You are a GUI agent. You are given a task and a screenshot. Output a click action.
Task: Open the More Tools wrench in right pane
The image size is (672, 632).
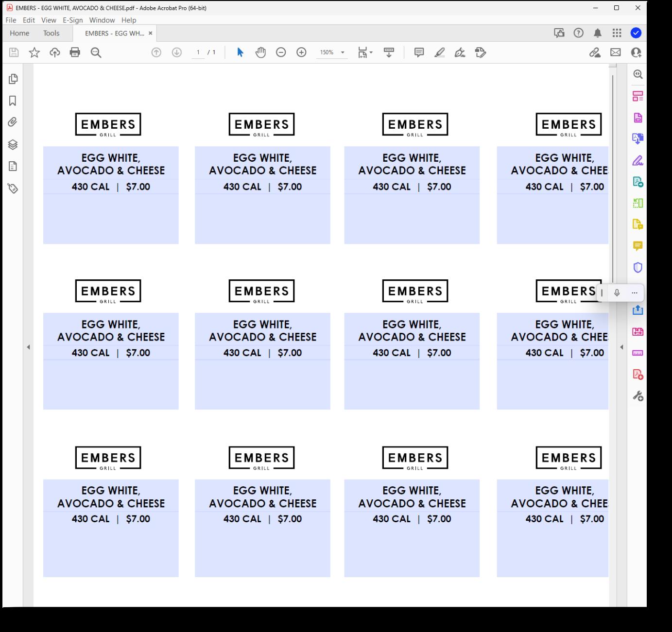(x=638, y=396)
